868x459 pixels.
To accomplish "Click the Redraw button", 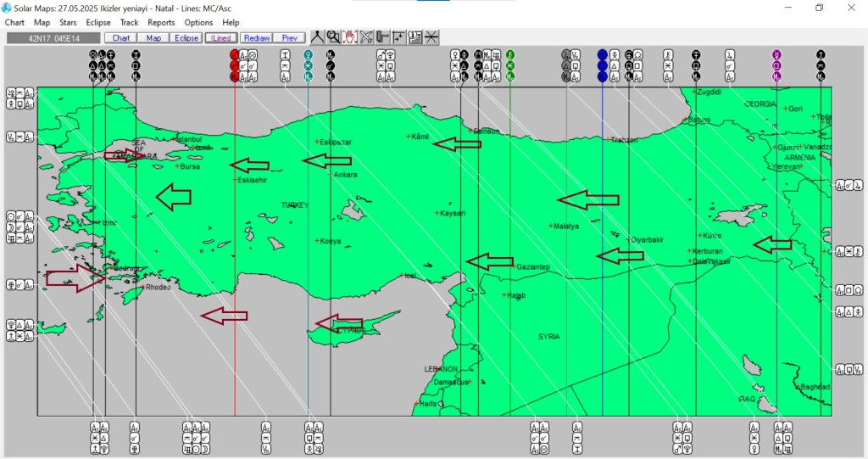I will (255, 38).
